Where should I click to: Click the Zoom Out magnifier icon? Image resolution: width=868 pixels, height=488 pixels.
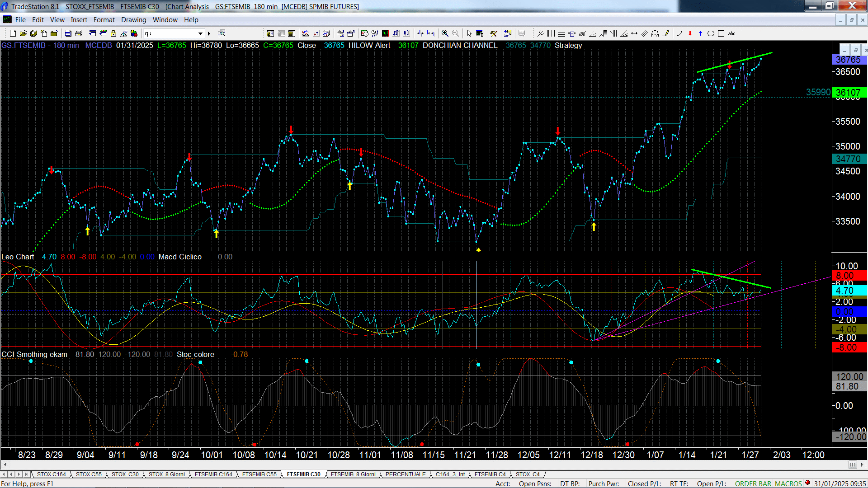coord(456,33)
